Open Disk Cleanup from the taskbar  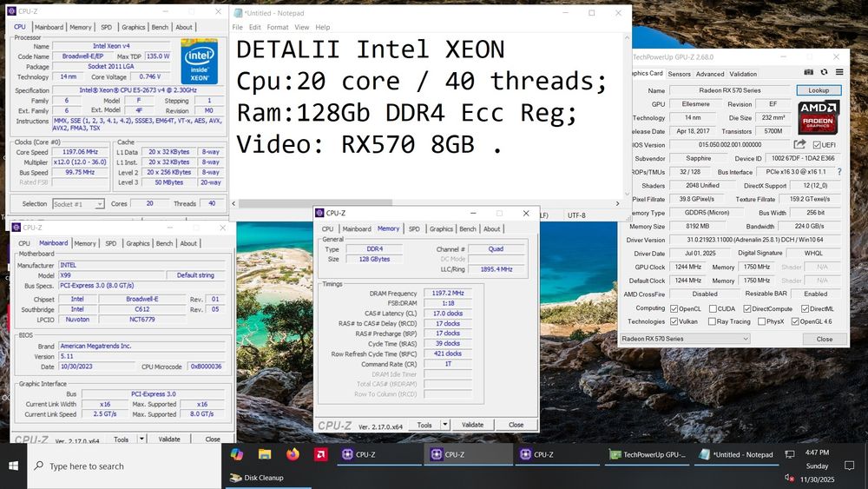tap(266, 478)
